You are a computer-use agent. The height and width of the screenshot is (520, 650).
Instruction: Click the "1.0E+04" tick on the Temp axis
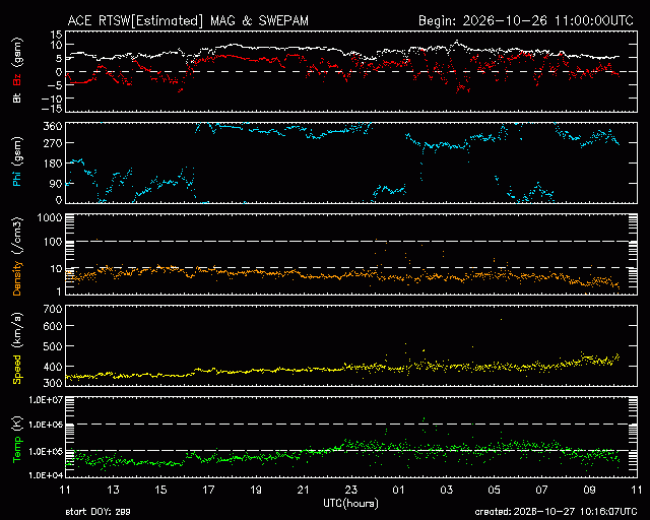pyautogui.click(x=46, y=475)
